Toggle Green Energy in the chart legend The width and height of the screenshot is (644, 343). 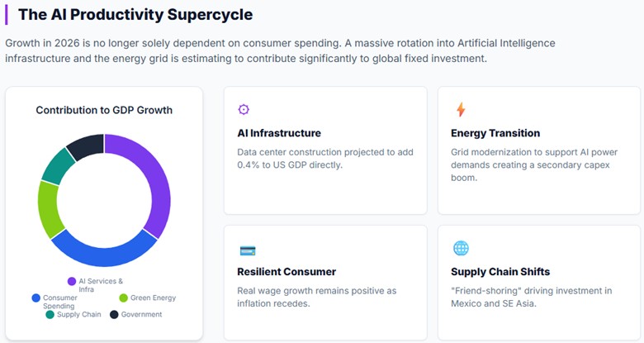click(147, 298)
